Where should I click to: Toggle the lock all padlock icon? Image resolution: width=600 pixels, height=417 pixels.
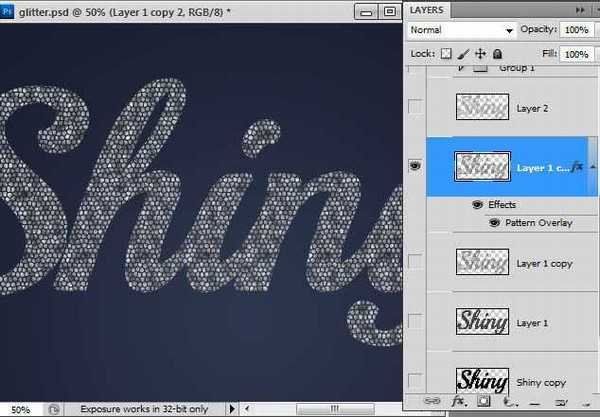click(x=497, y=54)
